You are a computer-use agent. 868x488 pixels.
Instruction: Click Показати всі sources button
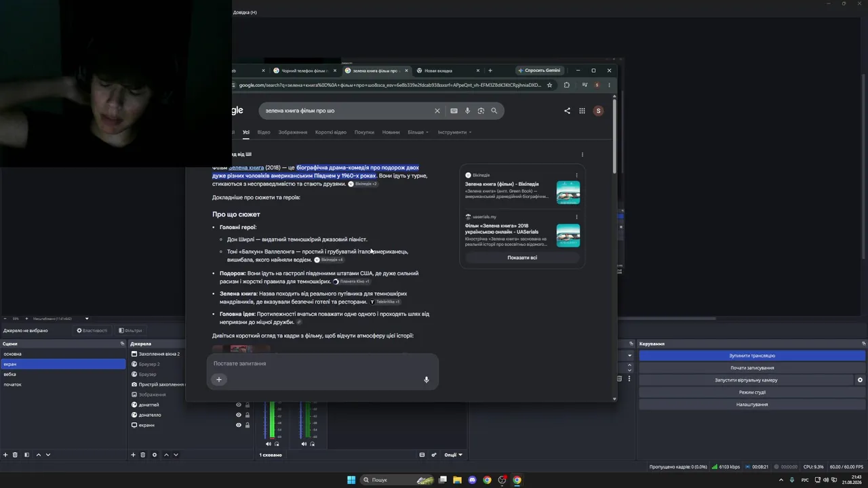click(x=522, y=258)
